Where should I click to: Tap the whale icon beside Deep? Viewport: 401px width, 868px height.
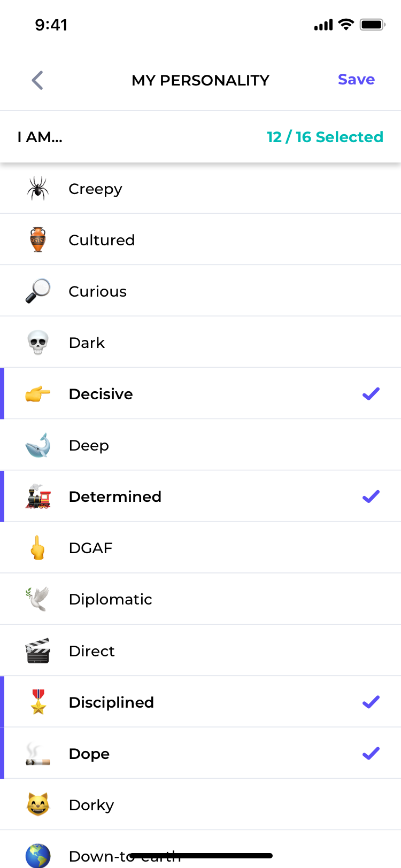pos(38,445)
